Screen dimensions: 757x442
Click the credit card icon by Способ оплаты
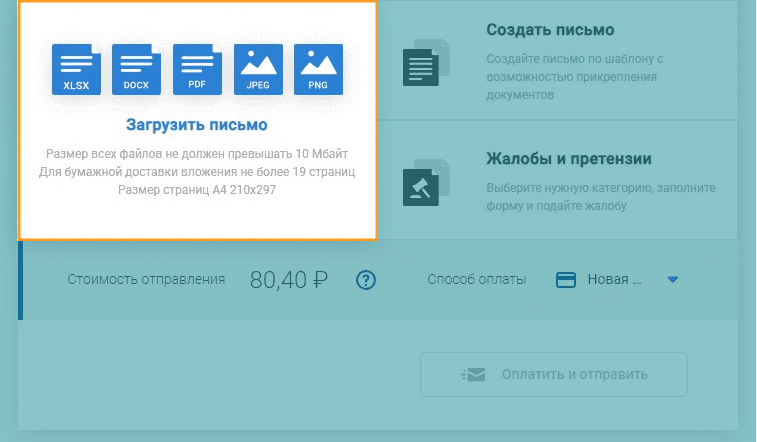pos(566,280)
